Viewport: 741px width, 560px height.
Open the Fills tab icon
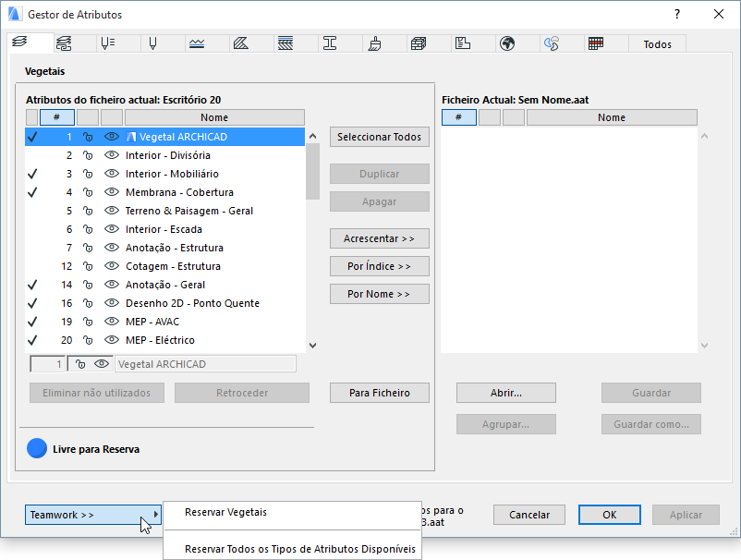241,43
